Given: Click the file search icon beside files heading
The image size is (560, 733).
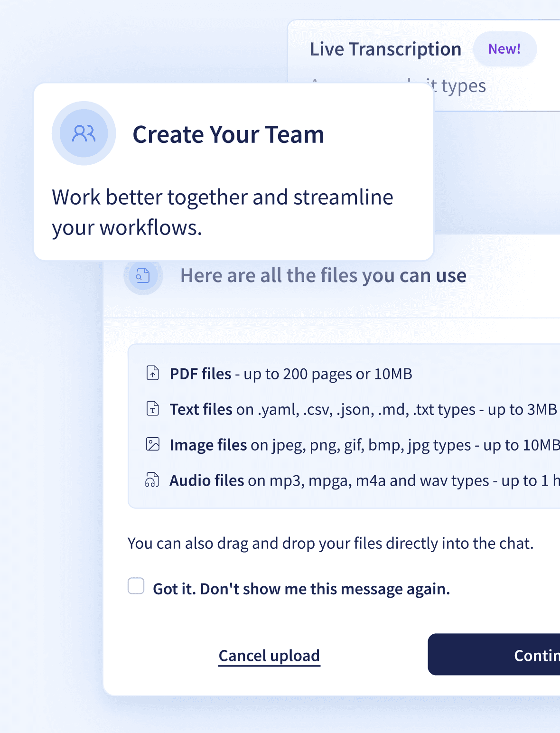Looking at the screenshot, I should pos(143,275).
